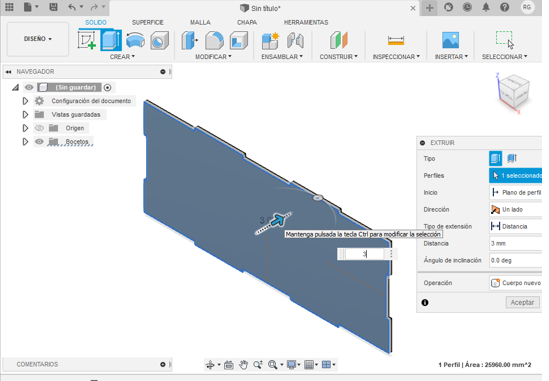Screen dimensions: 549x381
Task: Choose the thin extrude Tipo option
Action: 512,158
